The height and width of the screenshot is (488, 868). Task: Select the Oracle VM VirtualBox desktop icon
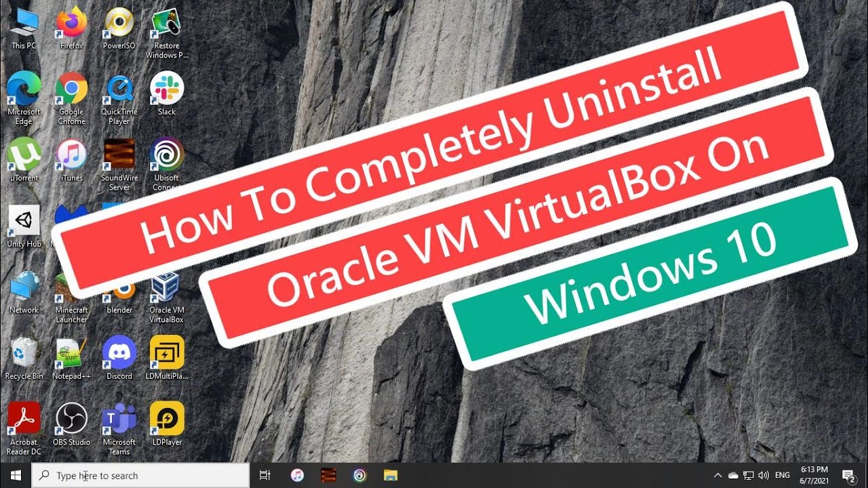[x=166, y=298]
